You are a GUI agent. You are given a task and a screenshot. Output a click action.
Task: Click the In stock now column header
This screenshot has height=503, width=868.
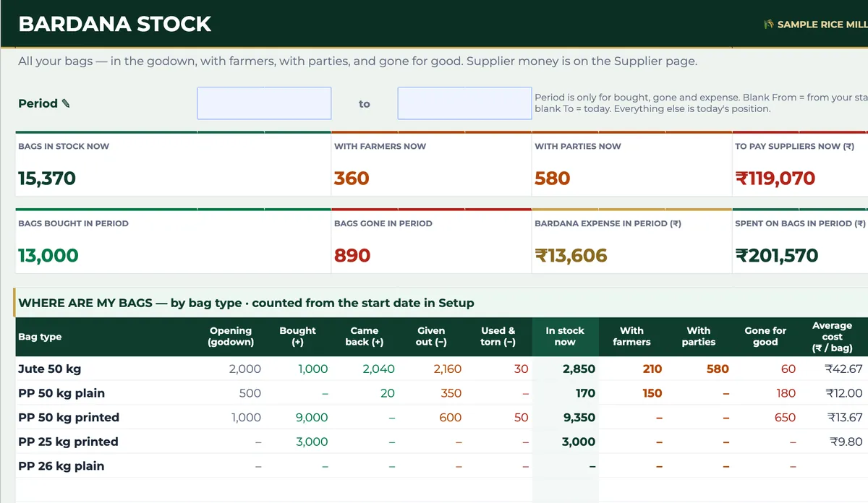565,336
